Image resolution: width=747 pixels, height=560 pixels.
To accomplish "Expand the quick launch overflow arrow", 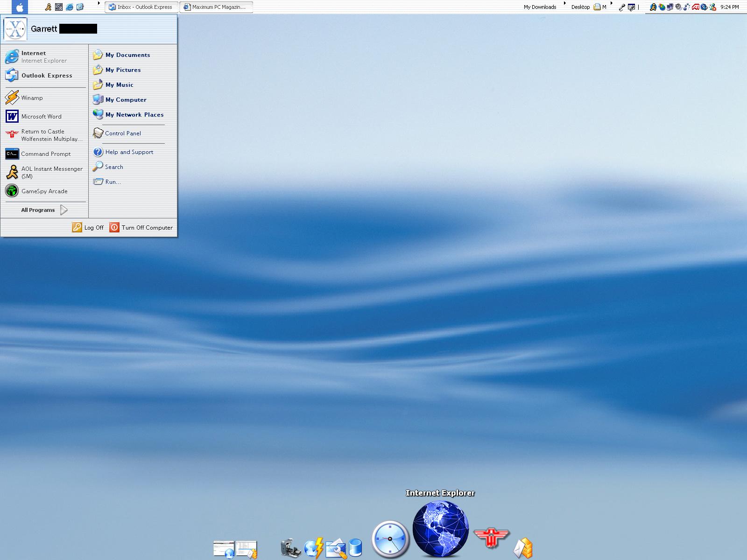I will [x=99, y=4].
